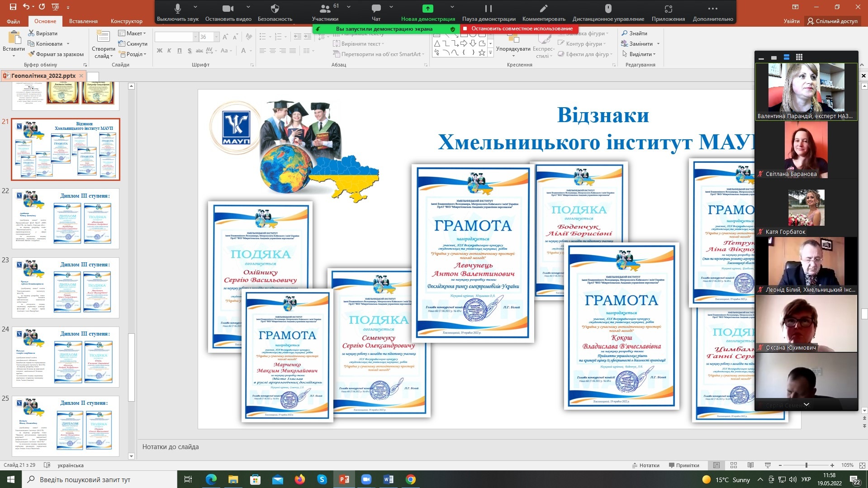Viewport: 868px width, 488px height.
Task: Expand the Layout (Макет) dropdown
Action: click(133, 33)
